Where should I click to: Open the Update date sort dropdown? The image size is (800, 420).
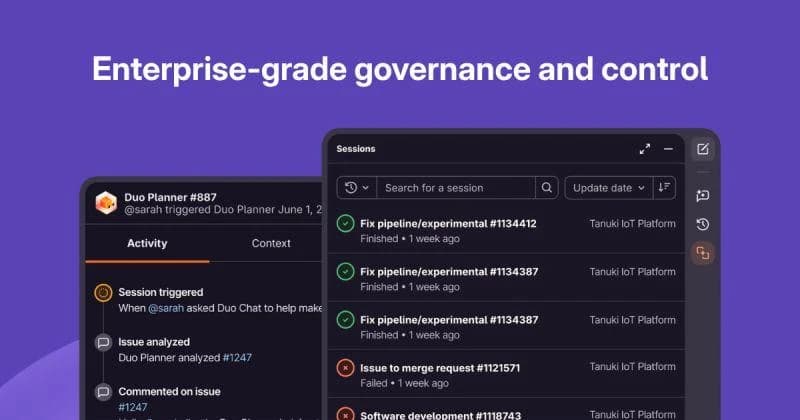[609, 188]
